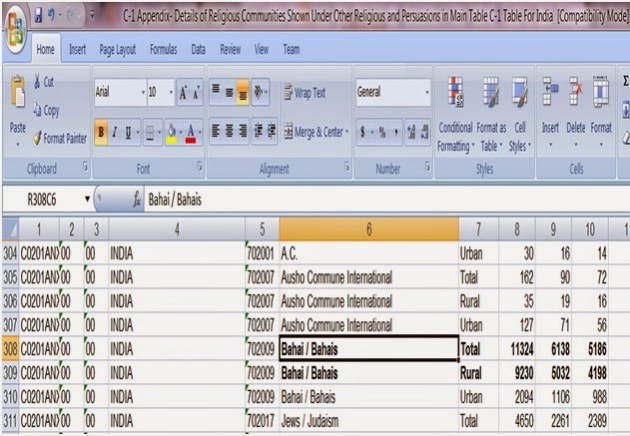
Task: Expand the Name Box dropdown arrow
Action: click(86, 200)
